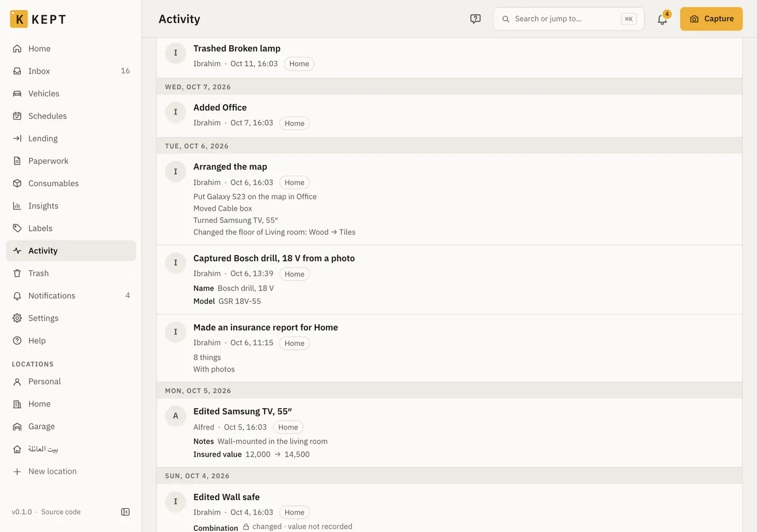Screen dimensions: 757x532
Task: Click the Vehicles car icon
Action: (x=17, y=93)
